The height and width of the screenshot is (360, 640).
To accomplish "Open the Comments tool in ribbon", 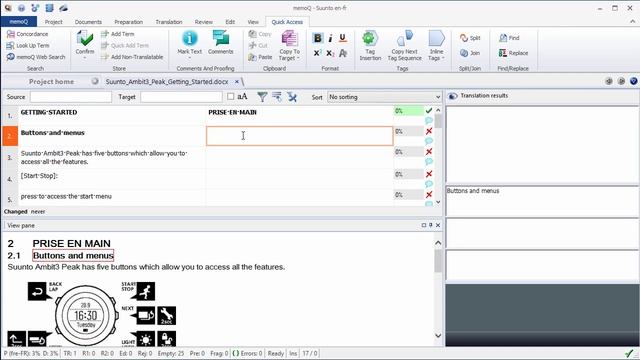I will (x=220, y=43).
